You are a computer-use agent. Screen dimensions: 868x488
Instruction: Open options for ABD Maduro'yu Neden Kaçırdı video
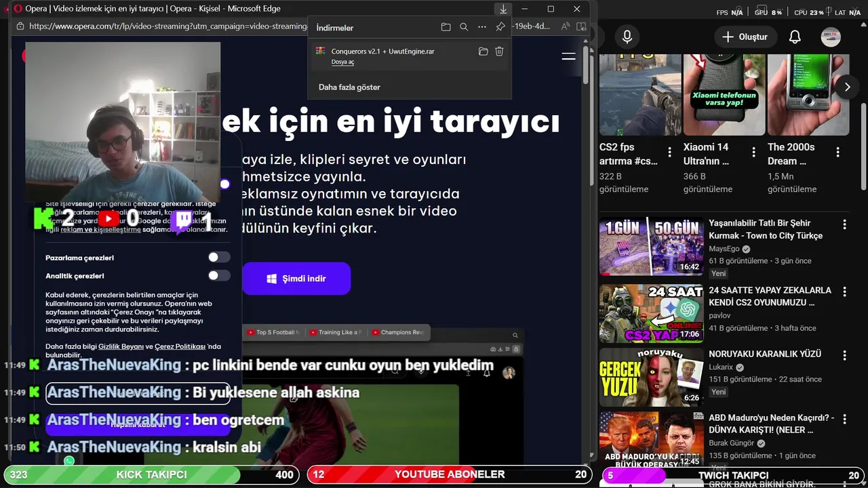click(x=844, y=419)
